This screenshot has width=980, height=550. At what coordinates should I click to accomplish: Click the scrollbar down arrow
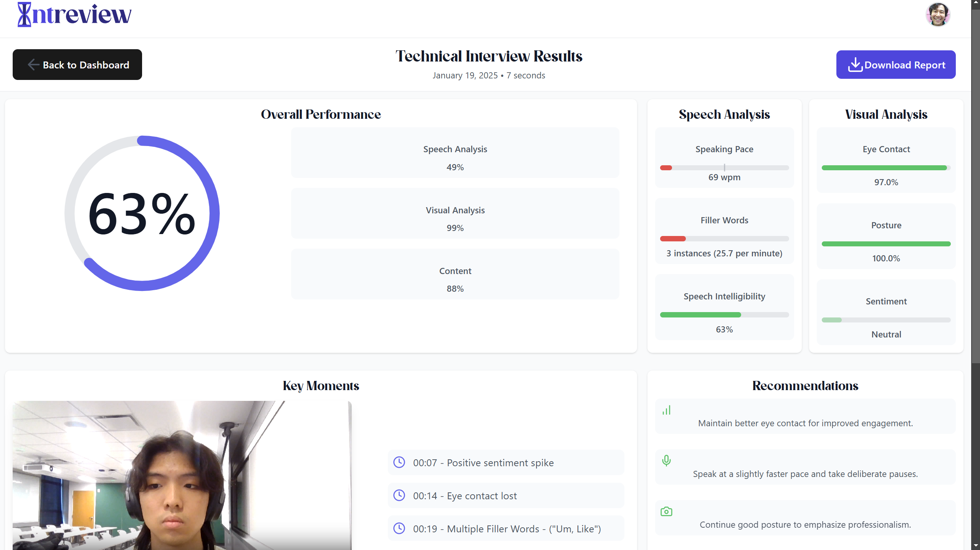(x=976, y=546)
